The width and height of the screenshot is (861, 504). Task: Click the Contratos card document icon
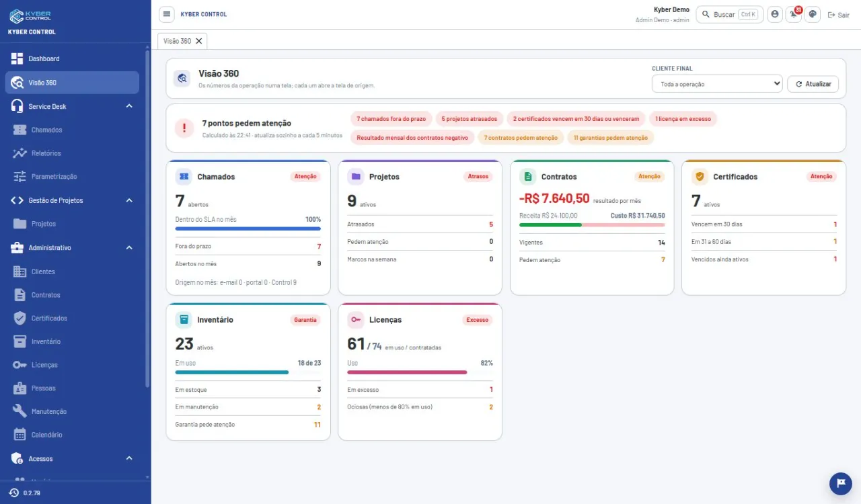528,177
